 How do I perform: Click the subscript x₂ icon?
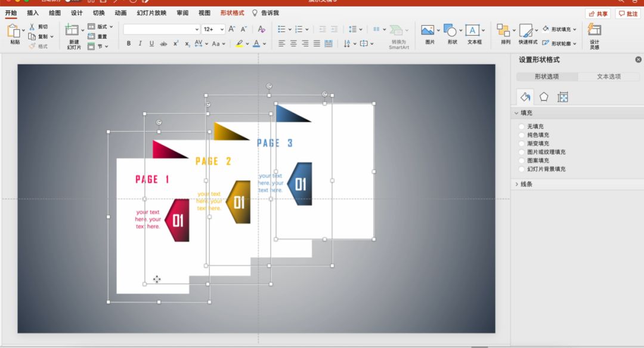[187, 44]
